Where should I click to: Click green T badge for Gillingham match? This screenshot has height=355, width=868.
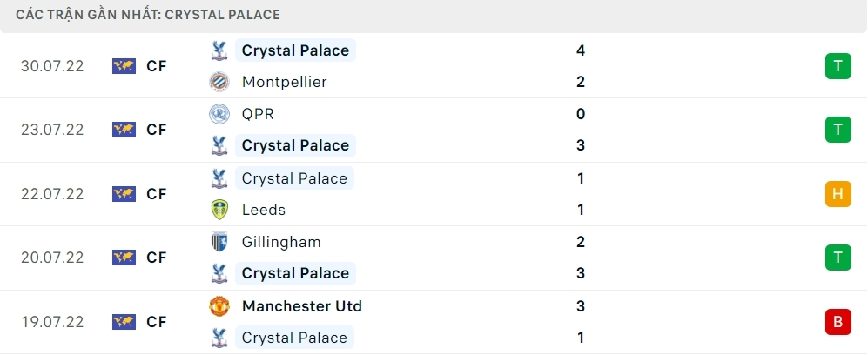coord(838,258)
